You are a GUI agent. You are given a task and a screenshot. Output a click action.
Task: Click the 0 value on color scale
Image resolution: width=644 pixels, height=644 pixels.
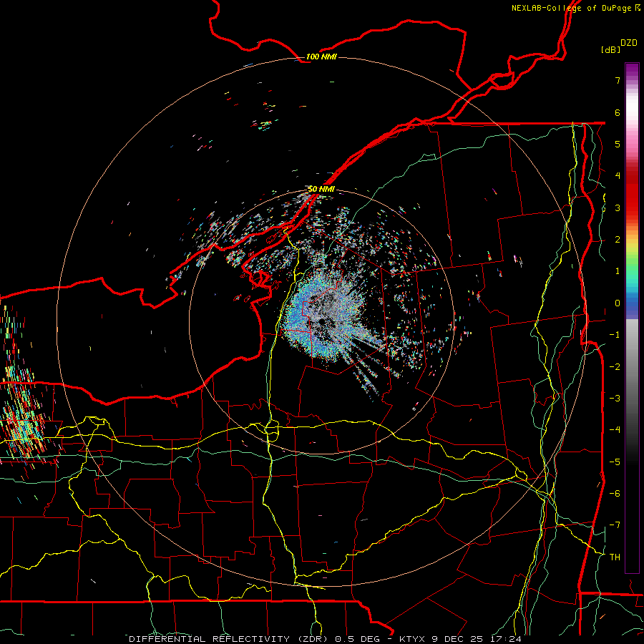[x=618, y=303]
